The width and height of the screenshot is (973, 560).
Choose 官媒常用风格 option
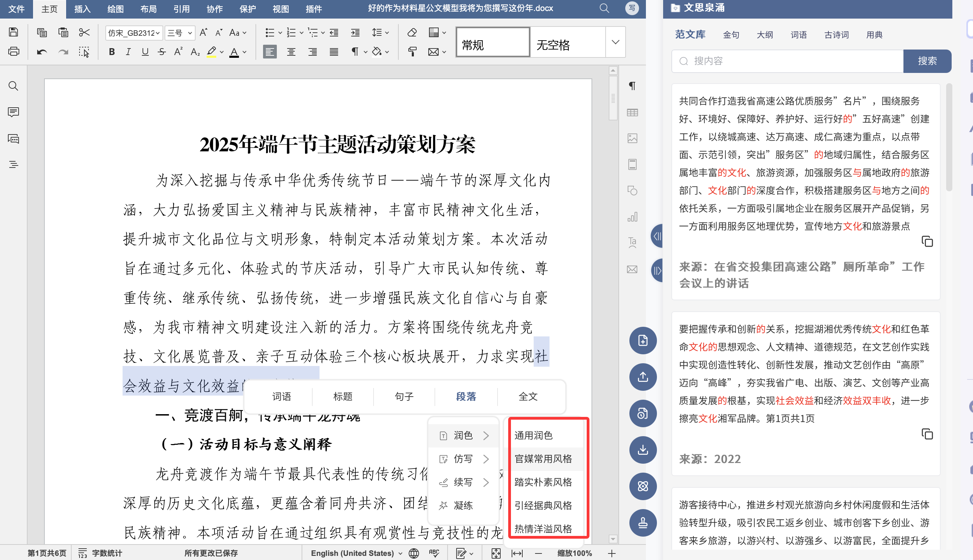543,459
